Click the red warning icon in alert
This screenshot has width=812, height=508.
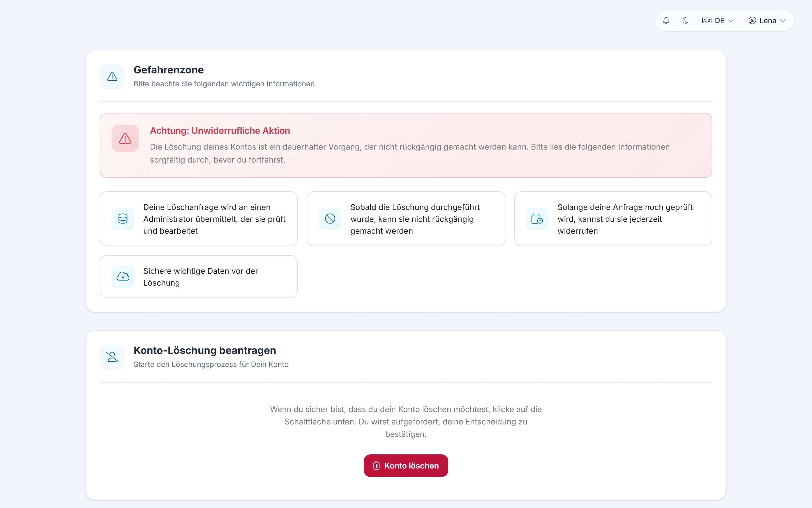(125, 138)
